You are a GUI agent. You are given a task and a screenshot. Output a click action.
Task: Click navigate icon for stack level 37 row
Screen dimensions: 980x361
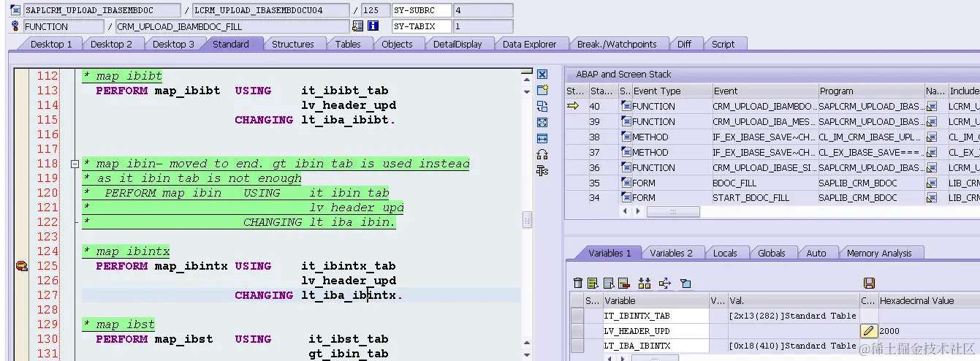[932, 153]
